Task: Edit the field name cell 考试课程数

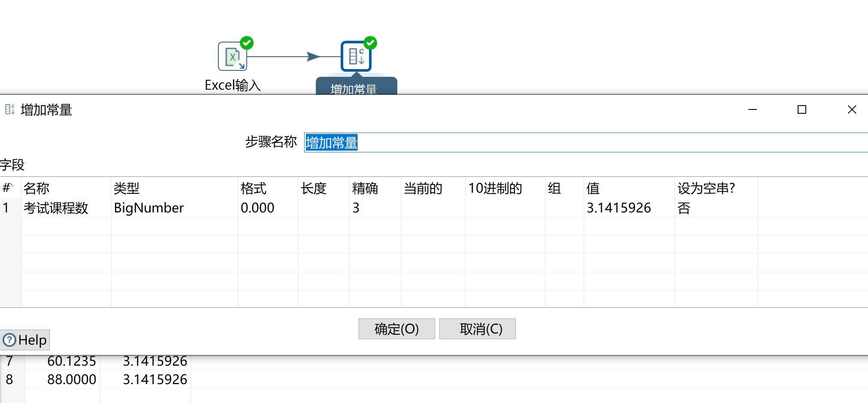Action: pyautogui.click(x=56, y=208)
